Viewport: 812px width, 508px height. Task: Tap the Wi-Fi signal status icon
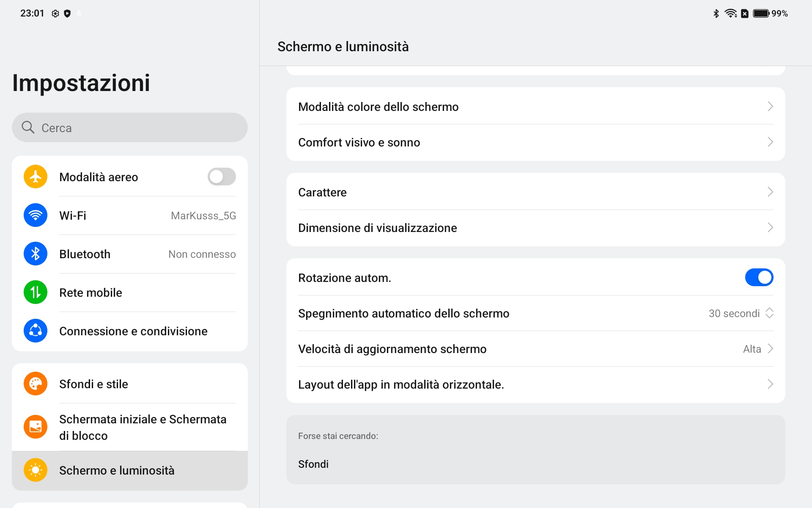point(731,14)
